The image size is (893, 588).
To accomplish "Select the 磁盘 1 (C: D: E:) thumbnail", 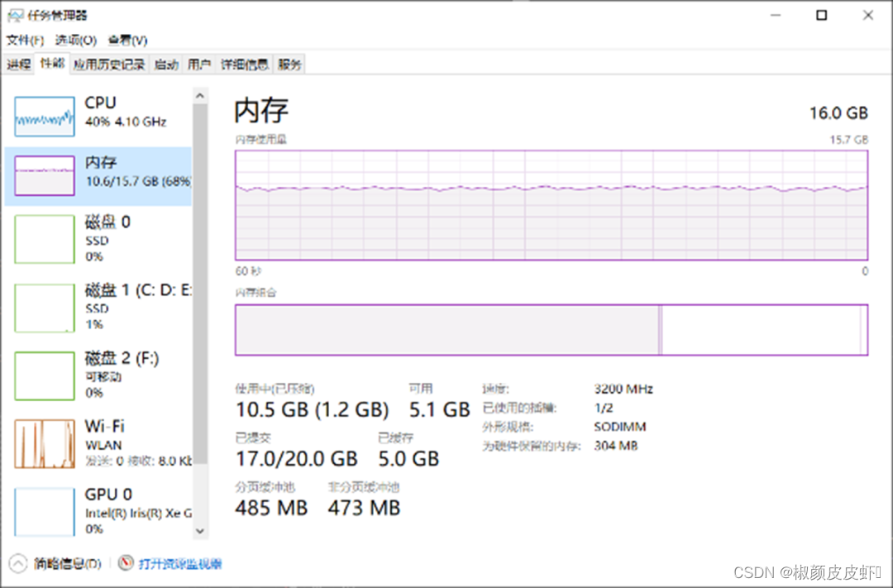I will pos(45,308).
